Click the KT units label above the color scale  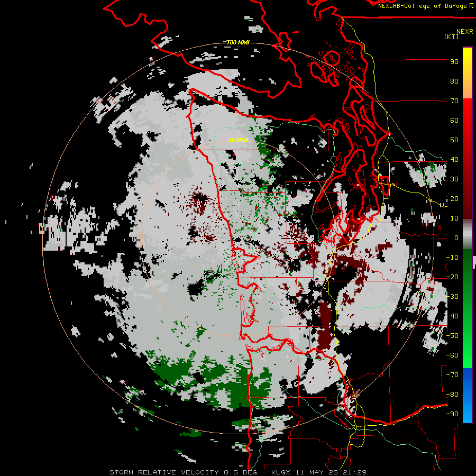(x=452, y=36)
